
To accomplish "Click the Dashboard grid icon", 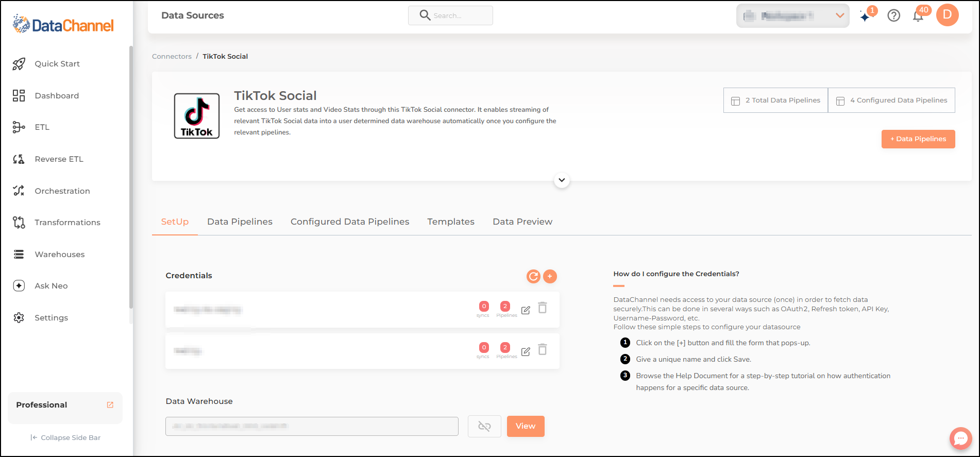I will [19, 95].
